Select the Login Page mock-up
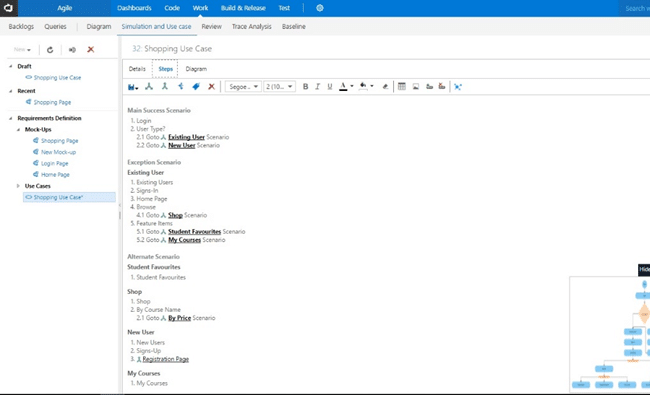 [54, 163]
